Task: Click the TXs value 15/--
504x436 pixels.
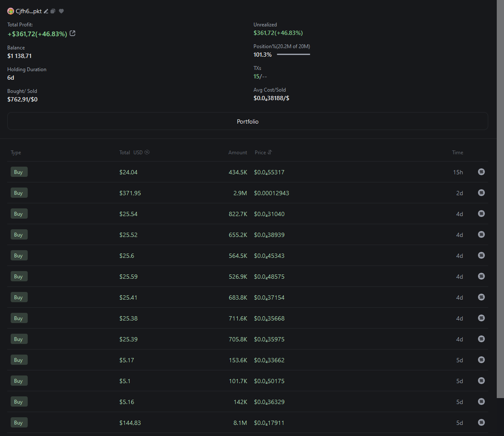Action: pyautogui.click(x=260, y=76)
